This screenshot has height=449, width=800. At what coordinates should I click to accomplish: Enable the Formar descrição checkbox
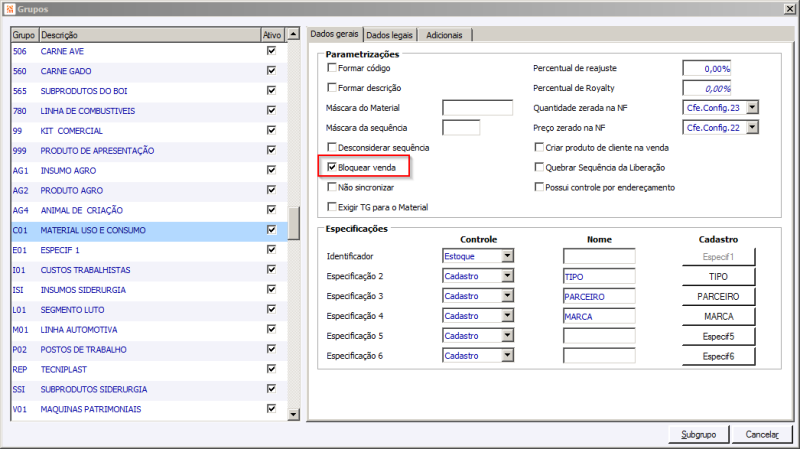[x=332, y=87]
